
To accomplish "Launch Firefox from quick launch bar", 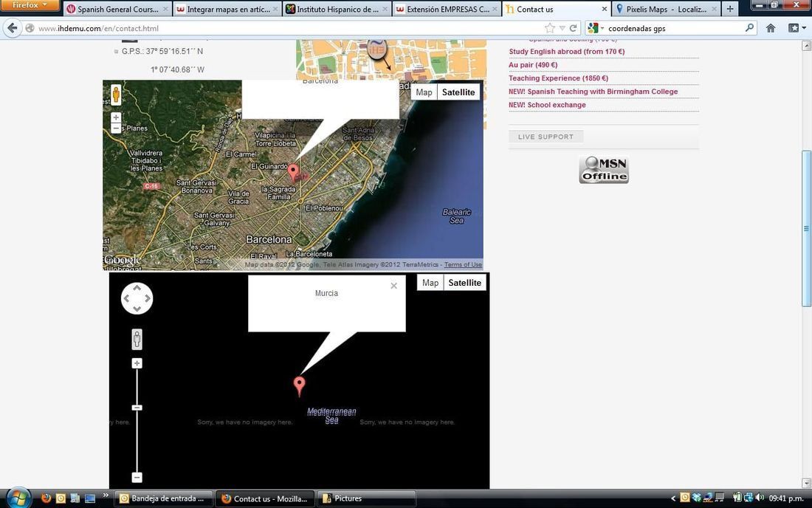I will coord(46,498).
